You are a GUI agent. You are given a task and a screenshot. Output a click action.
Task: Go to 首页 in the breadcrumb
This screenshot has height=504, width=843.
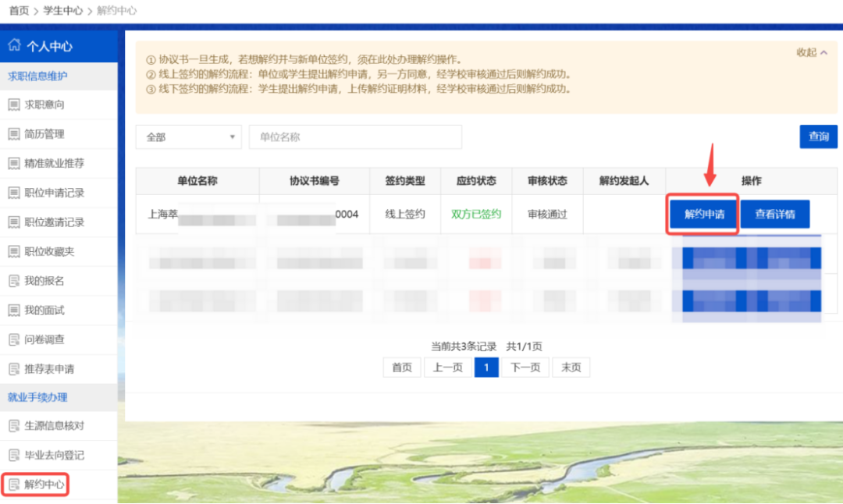pos(18,11)
